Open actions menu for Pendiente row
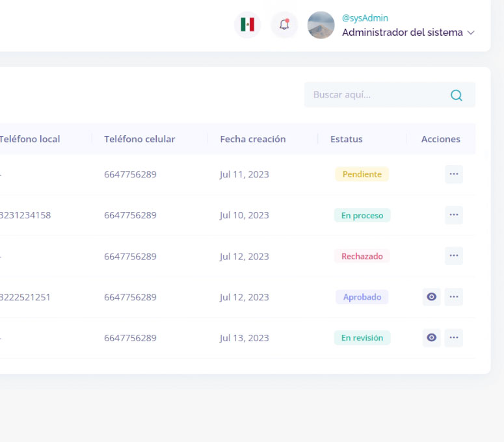The image size is (504, 442). 454,174
